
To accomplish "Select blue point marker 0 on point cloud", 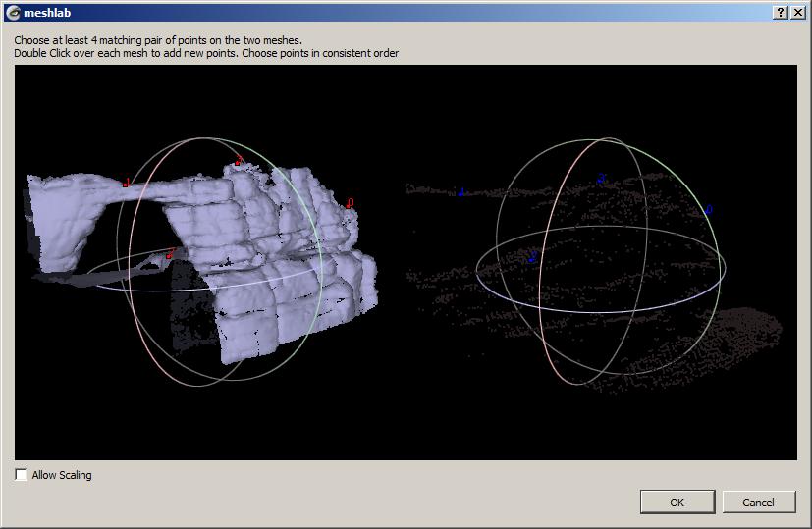I will [x=708, y=210].
